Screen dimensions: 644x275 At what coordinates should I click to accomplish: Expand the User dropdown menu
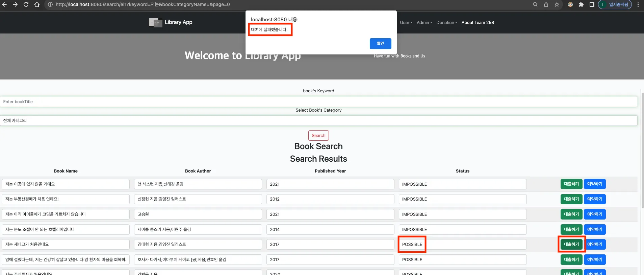[406, 23]
